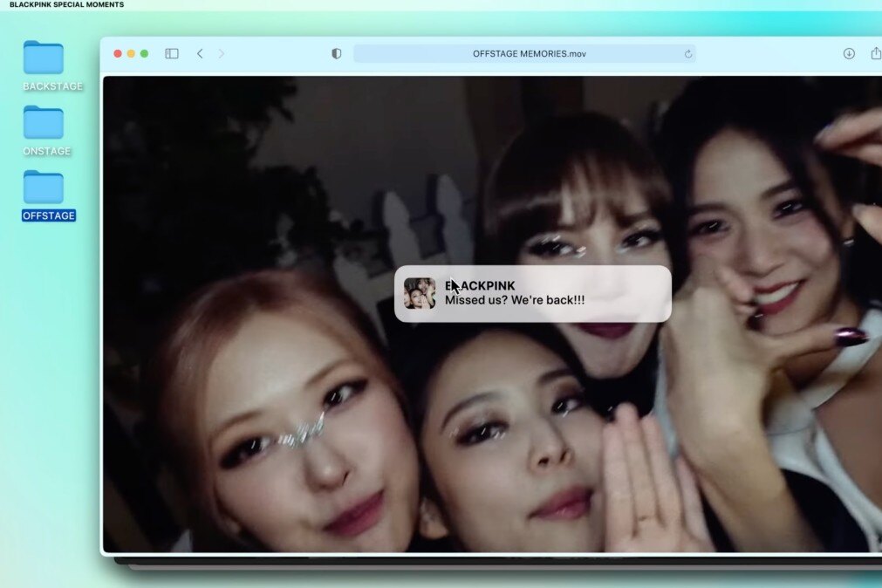
Task: Go back with the left chevron
Action: point(200,53)
